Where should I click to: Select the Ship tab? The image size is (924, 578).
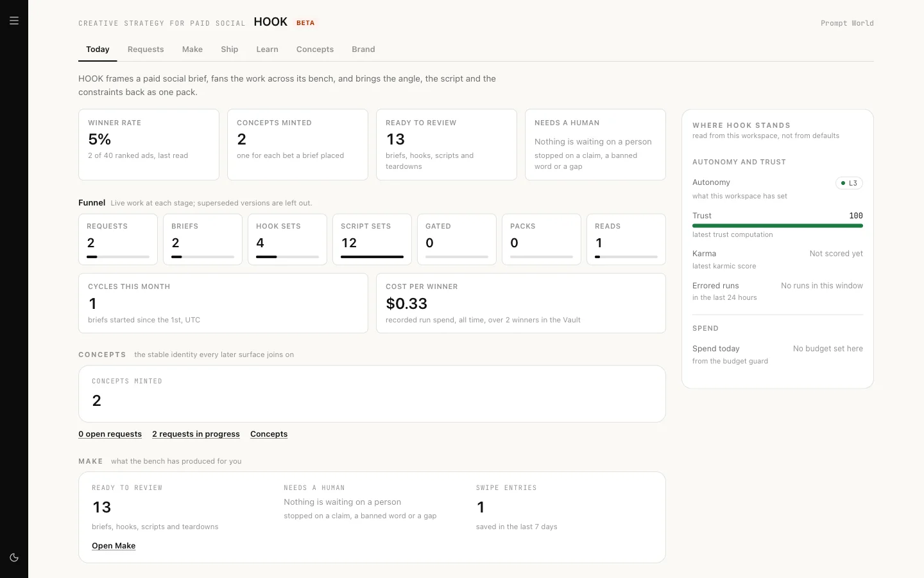click(x=230, y=49)
